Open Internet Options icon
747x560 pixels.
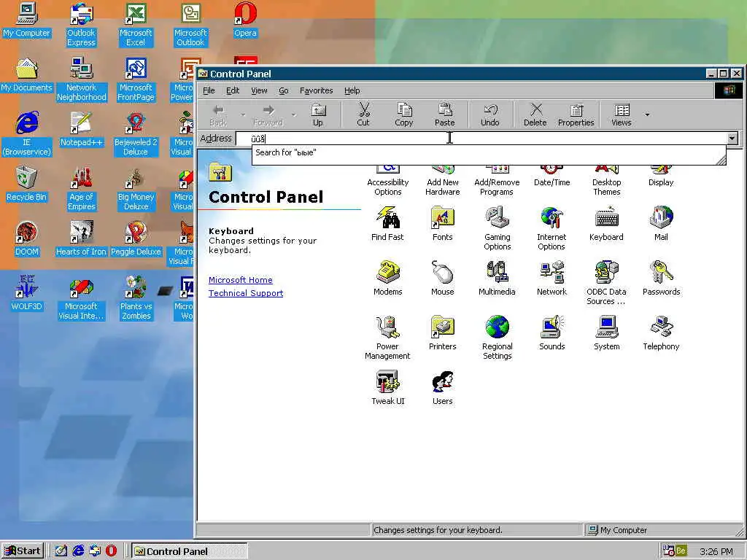pyautogui.click(x=551, y=228)
